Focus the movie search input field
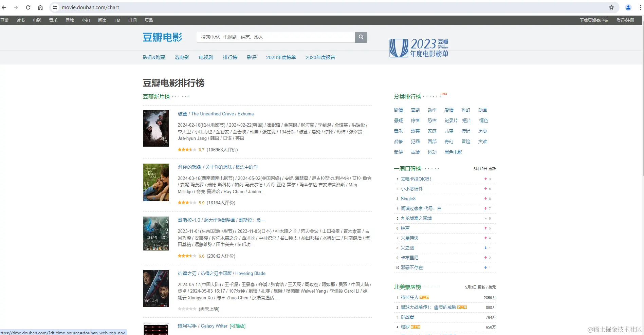Image resolution: width=644 pixels, height=335 pixels. pos(276,37)
